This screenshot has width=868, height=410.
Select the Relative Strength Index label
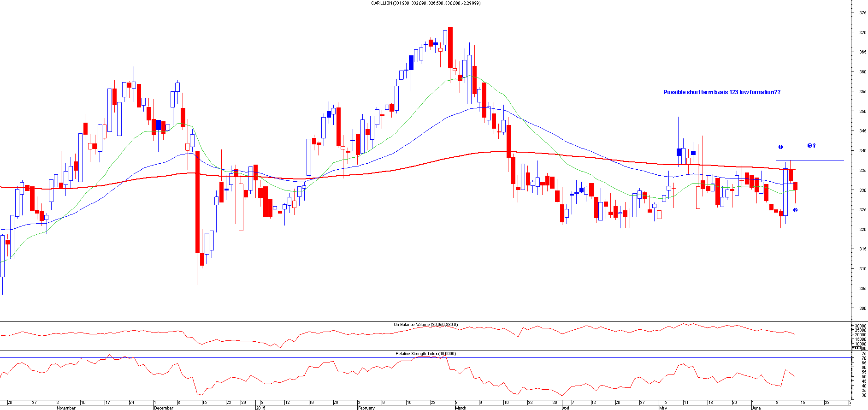(425, 354)
